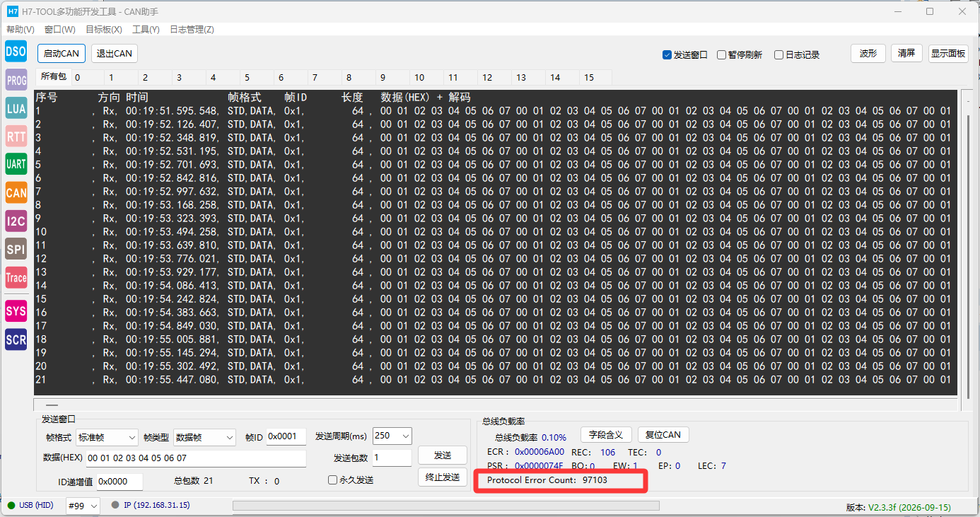Image resolution: width=980 pixels, height=517 pixels.
Task: Switch to the 所有包 tab
Action: 53,76
